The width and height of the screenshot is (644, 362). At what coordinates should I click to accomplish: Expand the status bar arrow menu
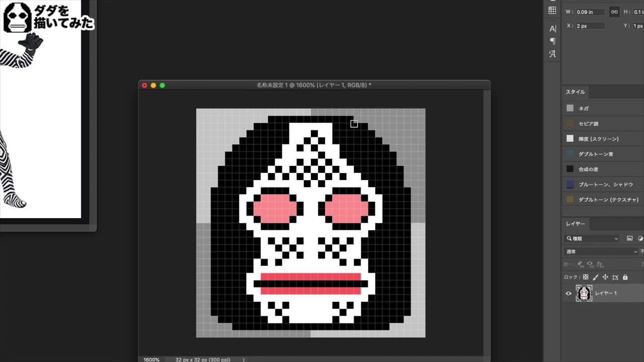tap(244, 359)
